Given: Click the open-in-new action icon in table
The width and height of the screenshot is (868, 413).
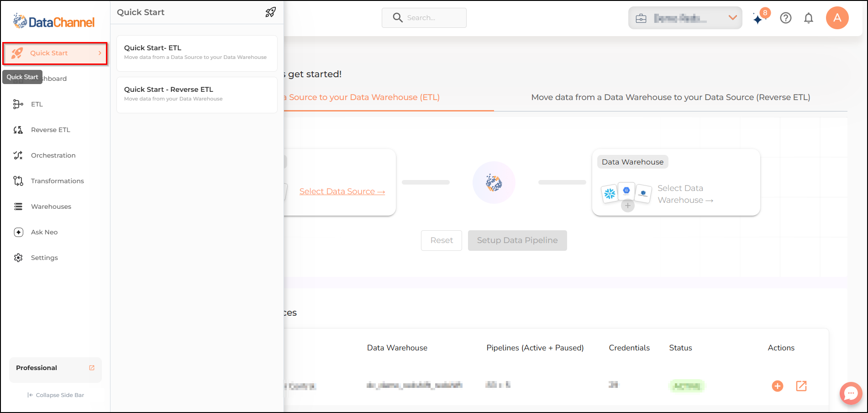Looking at the screenshot, I should (x=801, y=386).
